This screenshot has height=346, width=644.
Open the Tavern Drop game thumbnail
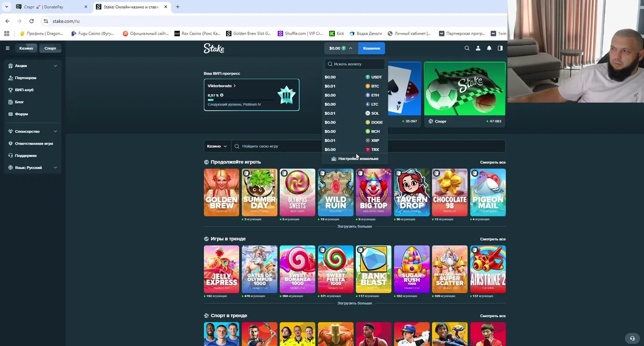click(x=412, y=192)
